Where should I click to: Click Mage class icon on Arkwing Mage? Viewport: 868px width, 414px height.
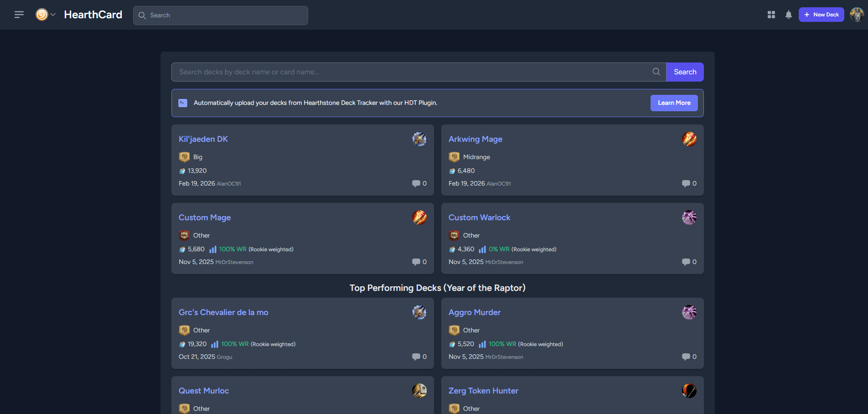689,139
